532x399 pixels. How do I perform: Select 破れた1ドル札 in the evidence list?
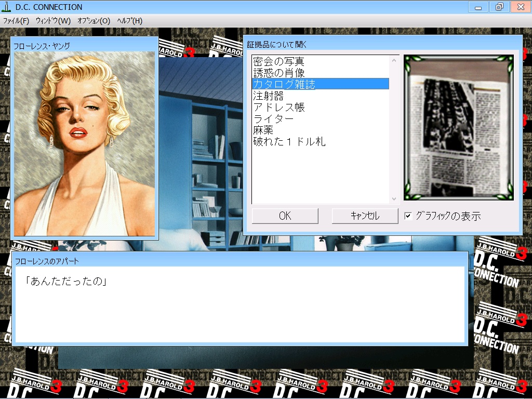click(x=320, y=141)
